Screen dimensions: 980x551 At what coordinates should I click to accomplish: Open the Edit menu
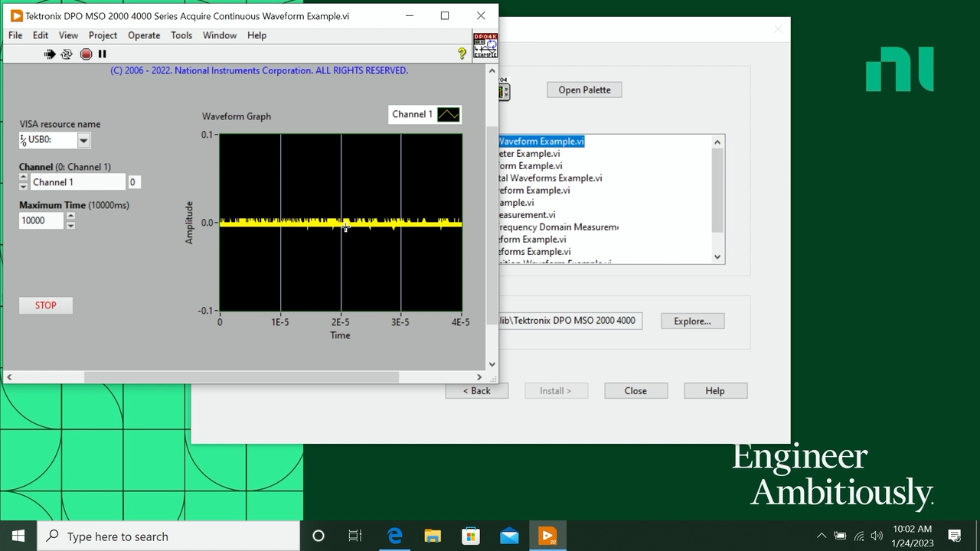[41, 35]
